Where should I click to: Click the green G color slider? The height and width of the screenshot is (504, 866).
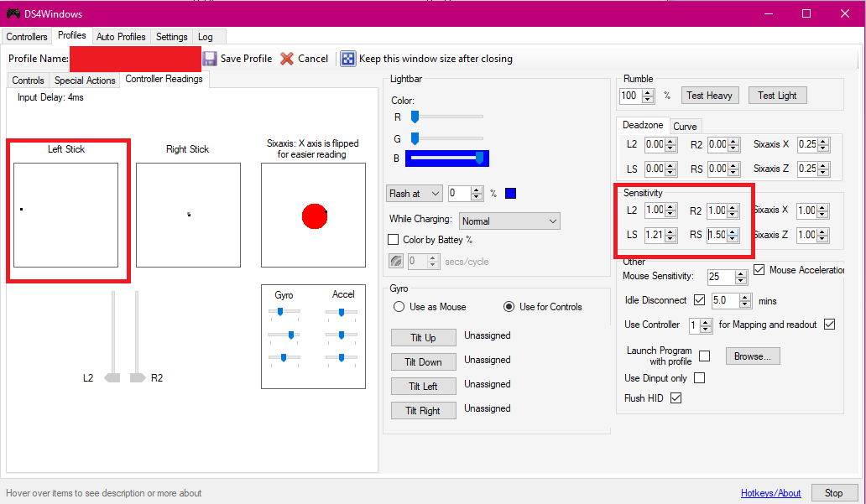446,138
